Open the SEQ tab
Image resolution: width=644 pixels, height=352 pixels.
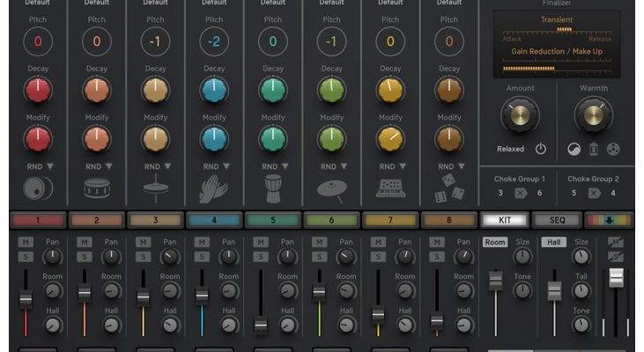557,220
